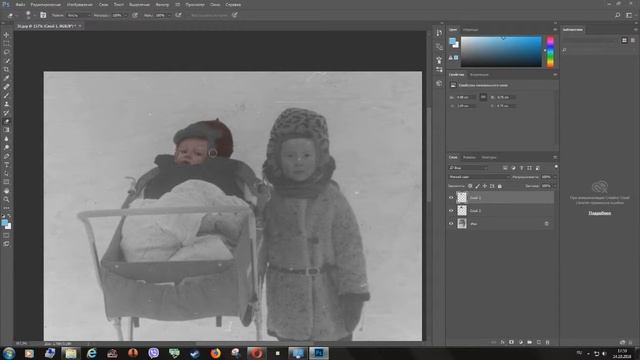Open the eraser mode dropdown
The width and height of the screenshot is (640, 360).
[x=78, y=15]
